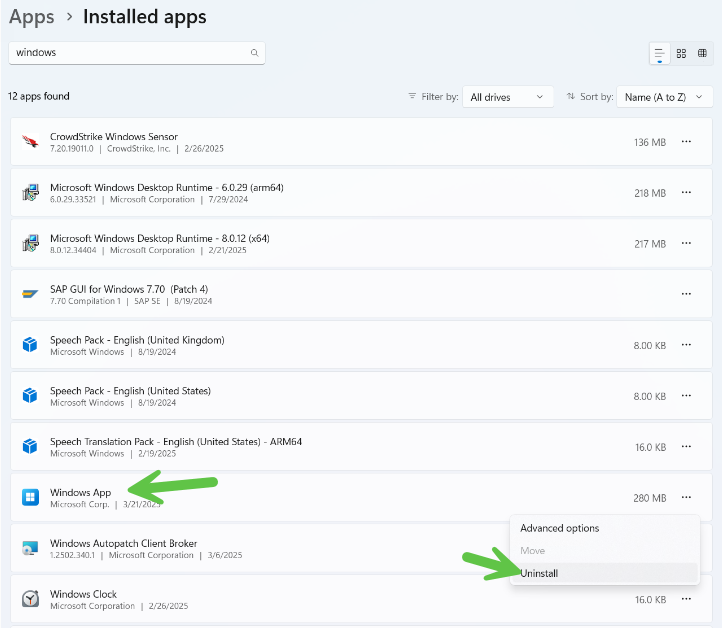Viewport: 722px width, 628px height.
Task: Click the Speech Pack United States icon
Action: (x=30, y=395)
